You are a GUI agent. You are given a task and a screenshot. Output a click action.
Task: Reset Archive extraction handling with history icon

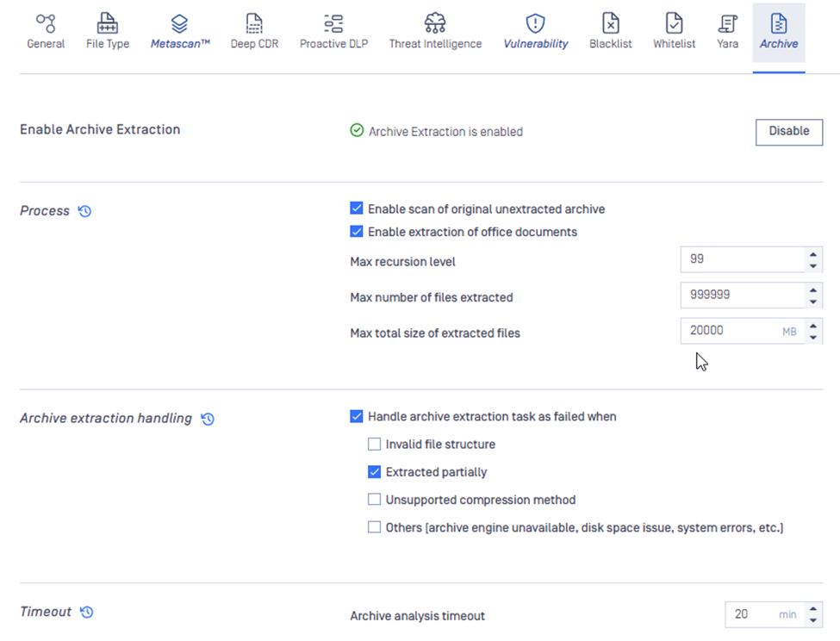pos(208,419)
